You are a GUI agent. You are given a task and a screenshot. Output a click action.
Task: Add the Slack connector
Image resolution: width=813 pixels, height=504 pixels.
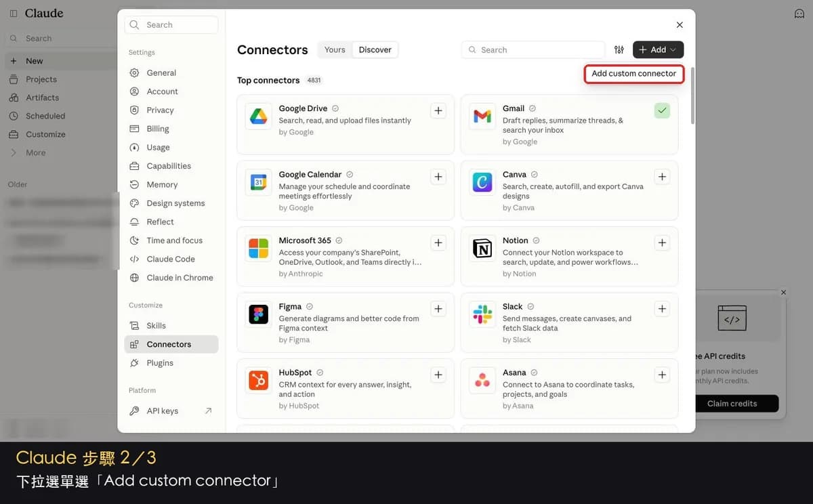click(662, 309)
